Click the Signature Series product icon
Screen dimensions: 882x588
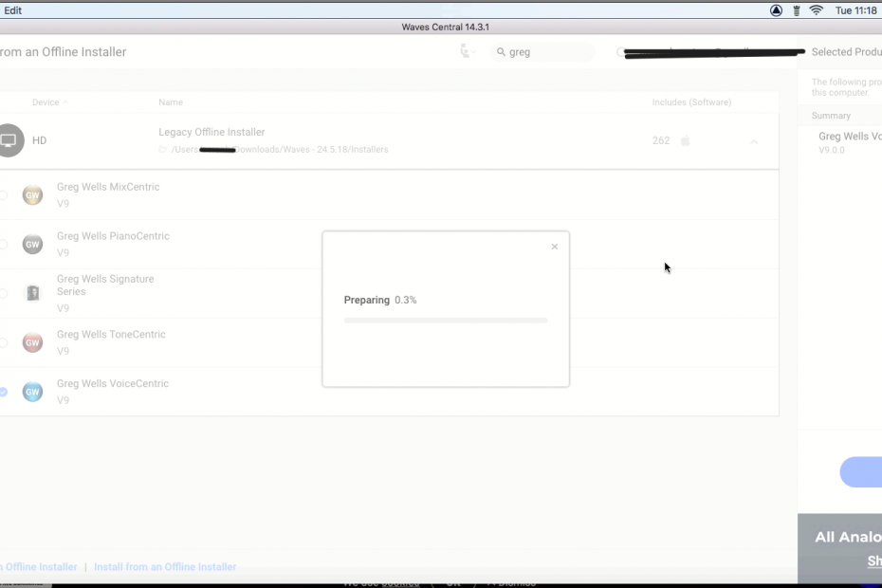pyautogui.click(x=32, y=293)
